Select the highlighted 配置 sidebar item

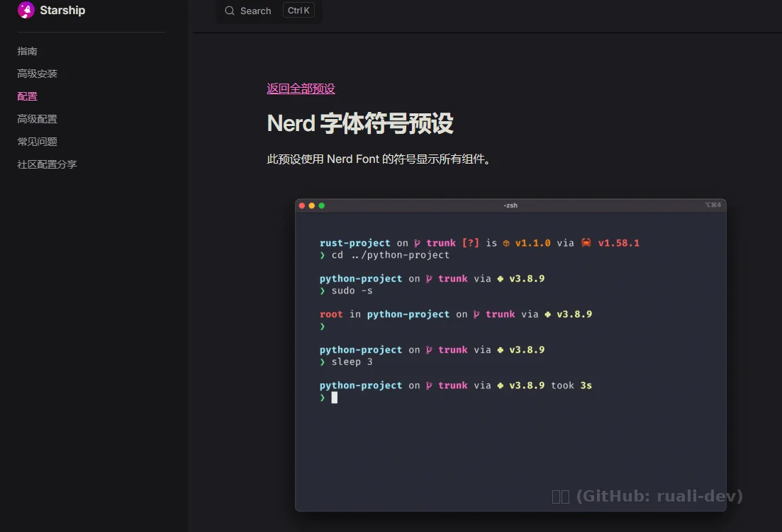coord(28,96)
